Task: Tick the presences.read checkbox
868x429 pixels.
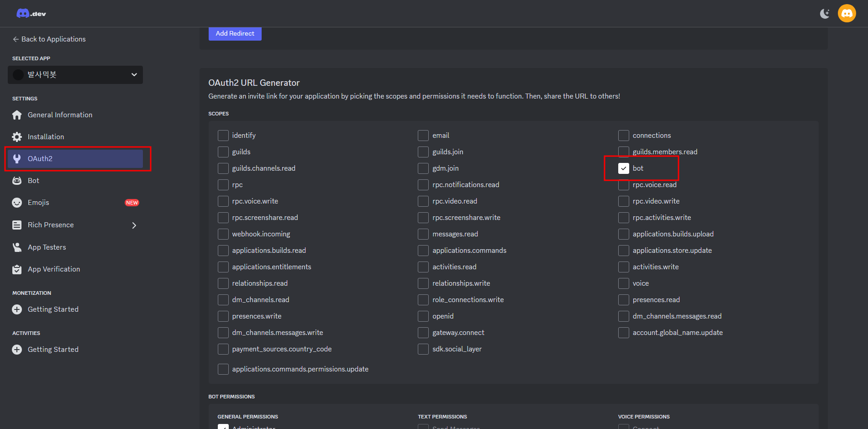Action: point(624,300)
